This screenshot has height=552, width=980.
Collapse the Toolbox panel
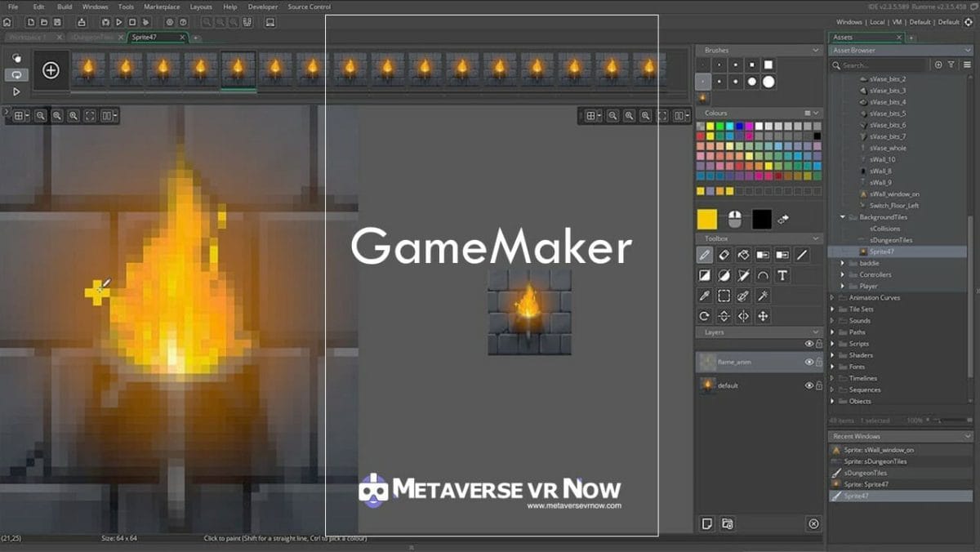click(816, 238)
